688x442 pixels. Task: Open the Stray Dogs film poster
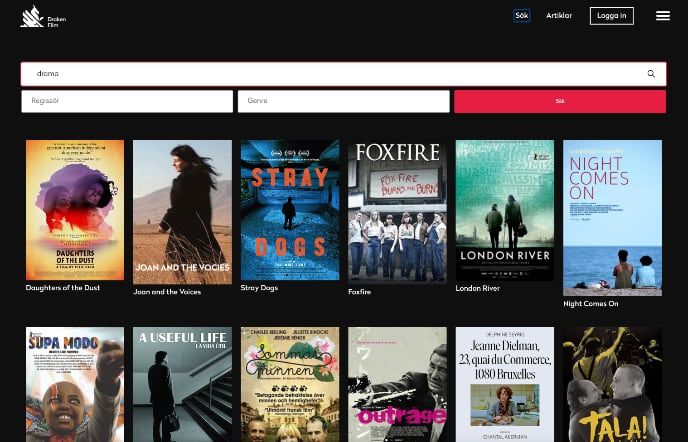click(290, 210)
